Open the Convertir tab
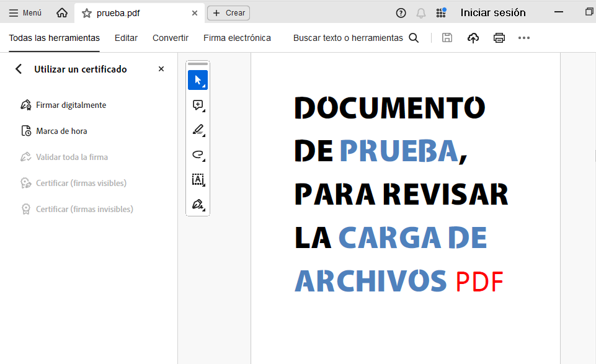The height and width of the screenshot is (364, 596). tap(171, 38)
